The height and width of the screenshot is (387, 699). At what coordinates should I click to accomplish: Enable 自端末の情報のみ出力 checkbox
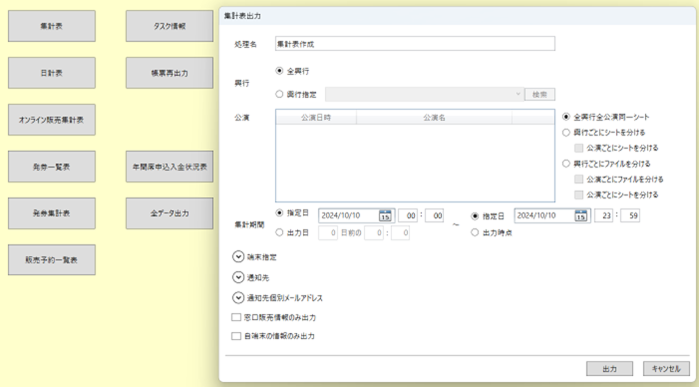236,336
